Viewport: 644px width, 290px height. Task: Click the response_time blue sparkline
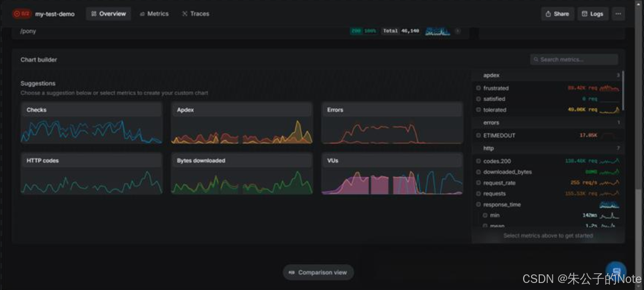click(x=609, y=205)
